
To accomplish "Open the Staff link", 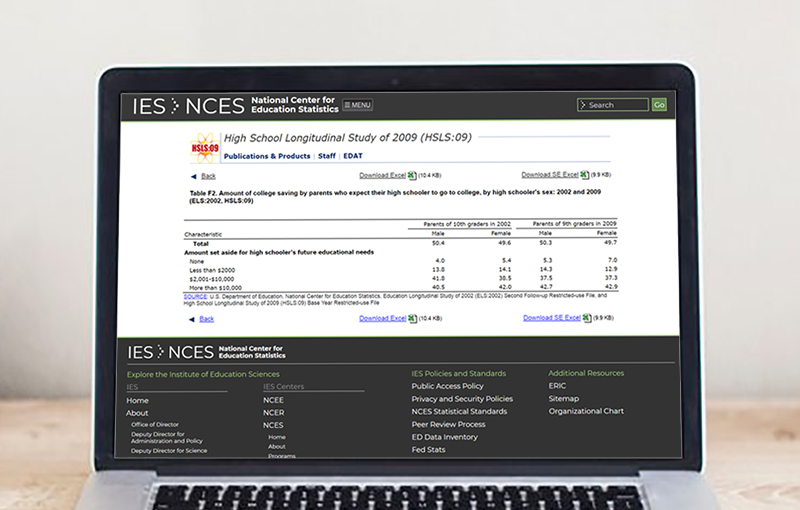I will (327, 156).
